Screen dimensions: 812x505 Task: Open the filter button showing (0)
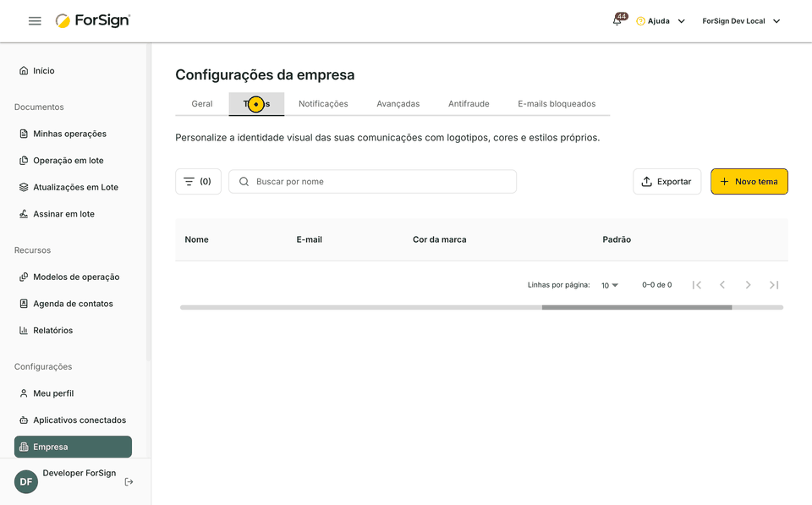point(198,182)
